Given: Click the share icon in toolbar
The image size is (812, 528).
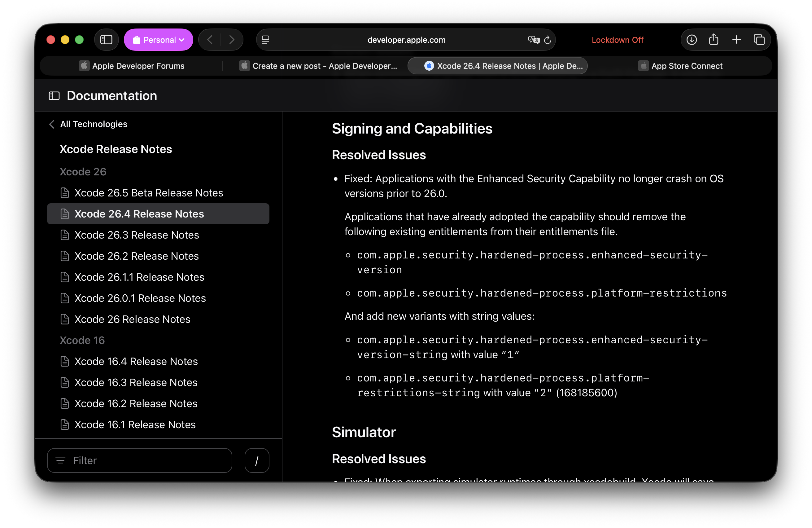Looking at the screenshot, I should pyautogui.click(x=714, y=40).
